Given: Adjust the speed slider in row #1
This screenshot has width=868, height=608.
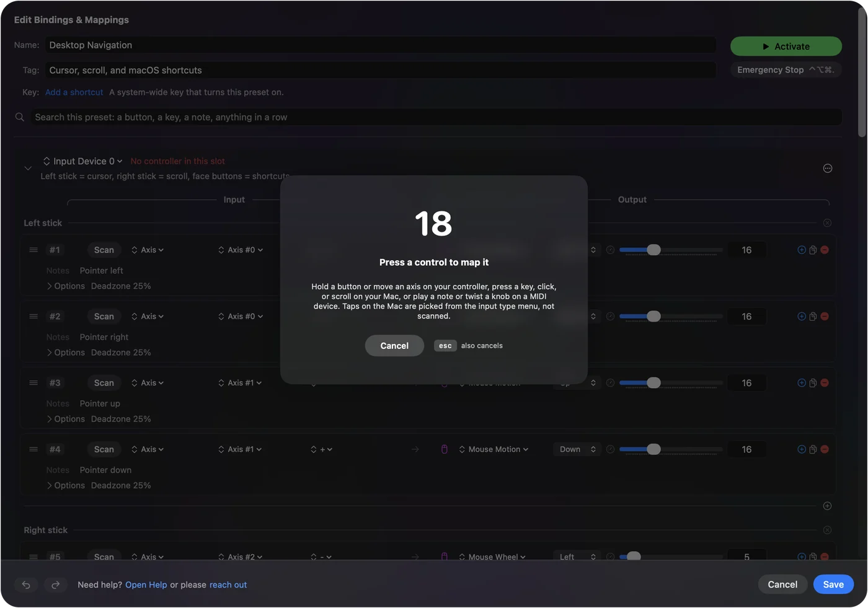Looking at the screenshot, I should point(671,250).
